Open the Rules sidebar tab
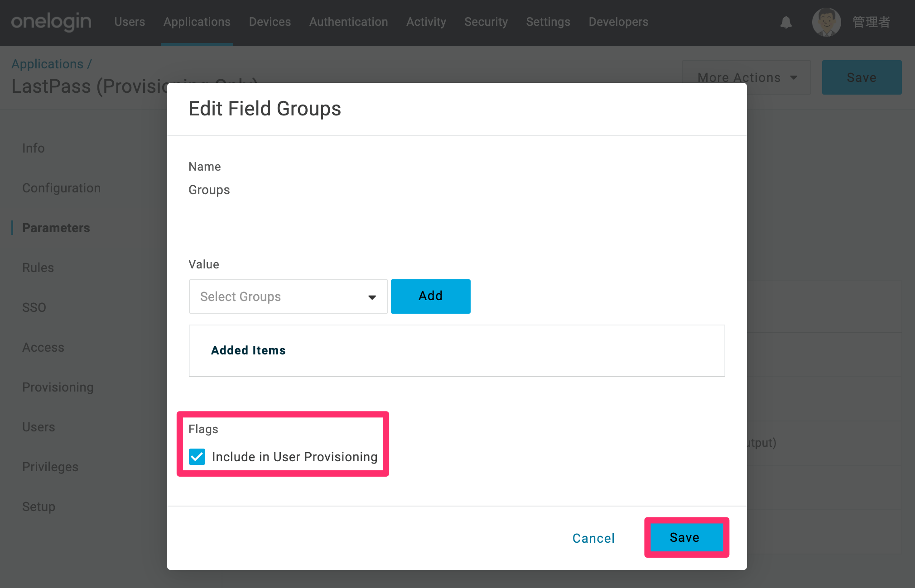The height and width of the screenshot is (588, 915). [38, 268]
